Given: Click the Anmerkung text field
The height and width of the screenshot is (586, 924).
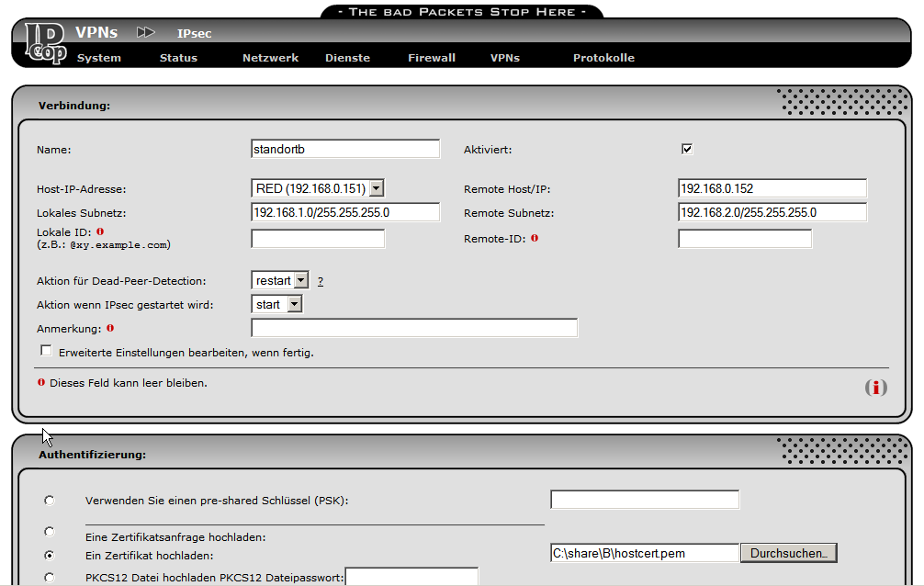Looking at the screenshot, I should click(x=414, y=328).
